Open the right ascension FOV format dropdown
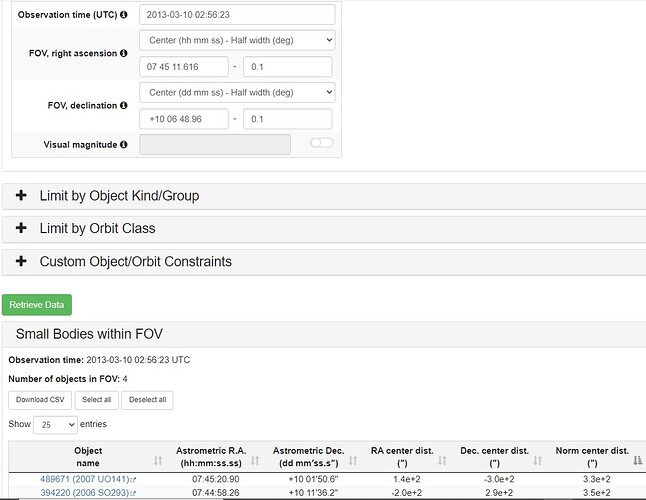646x500 pixels. click(237, 41)
